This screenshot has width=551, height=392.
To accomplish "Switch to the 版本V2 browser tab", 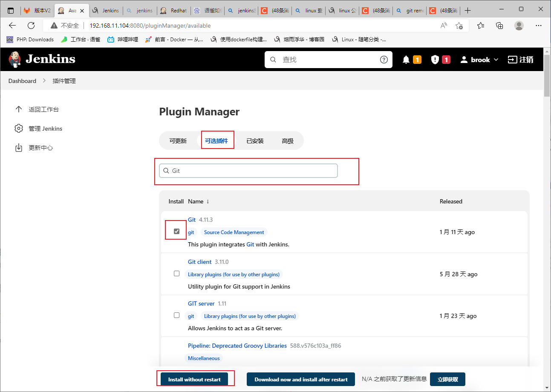I will (x=38, y=11).
